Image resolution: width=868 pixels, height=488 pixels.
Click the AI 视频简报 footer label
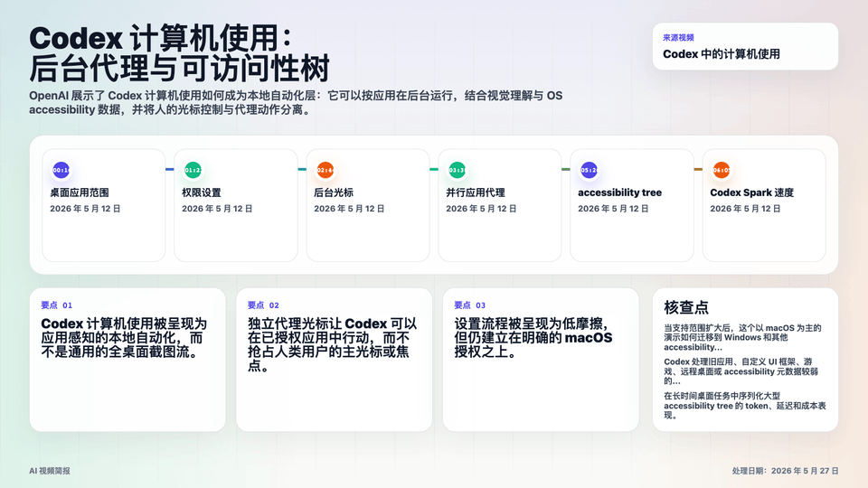(x=49, y=471)
